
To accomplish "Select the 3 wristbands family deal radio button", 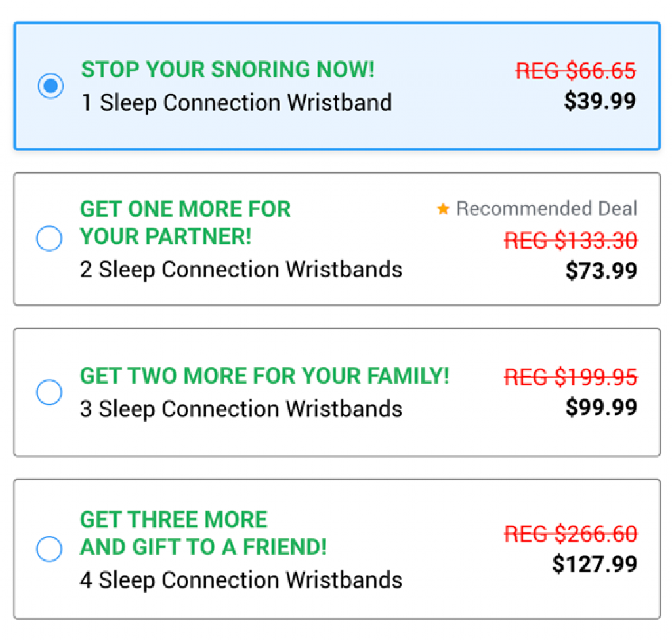I will coord(49,392).
